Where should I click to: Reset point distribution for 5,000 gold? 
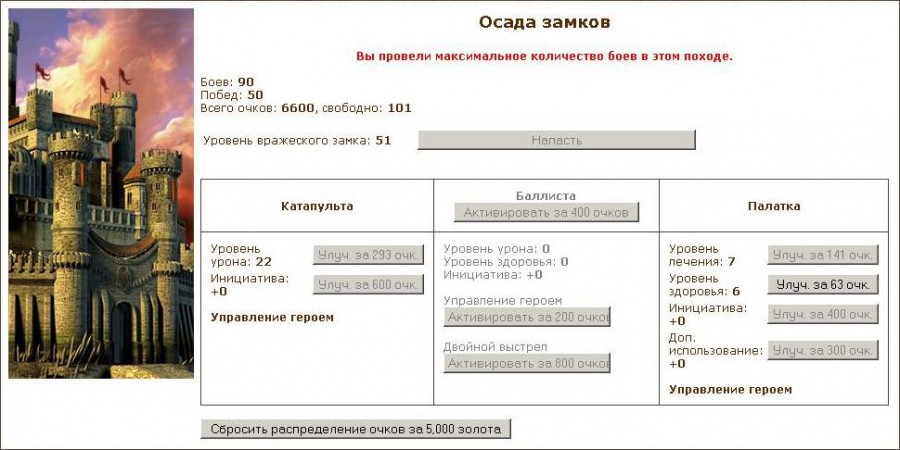tap(355, 429)
